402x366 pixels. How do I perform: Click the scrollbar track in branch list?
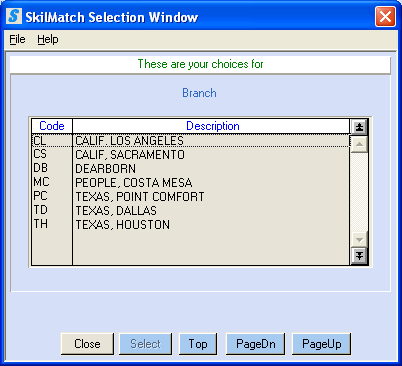[359, 192]
